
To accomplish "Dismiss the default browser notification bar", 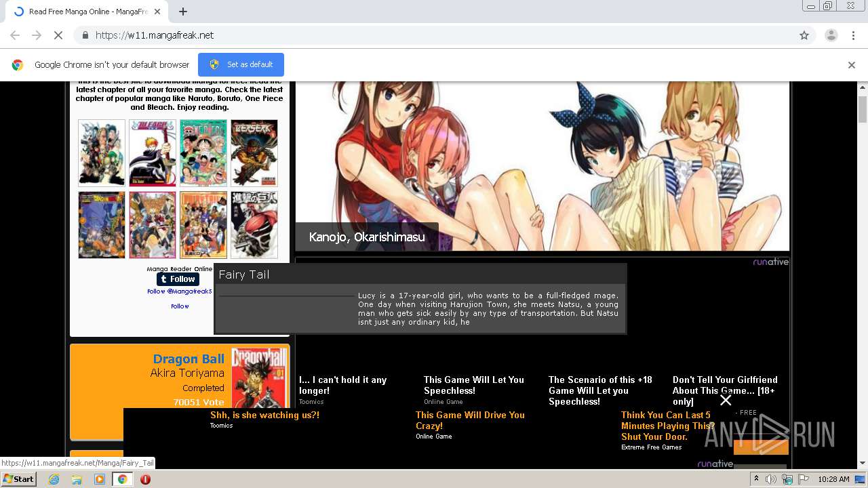I will click(852, 65).
